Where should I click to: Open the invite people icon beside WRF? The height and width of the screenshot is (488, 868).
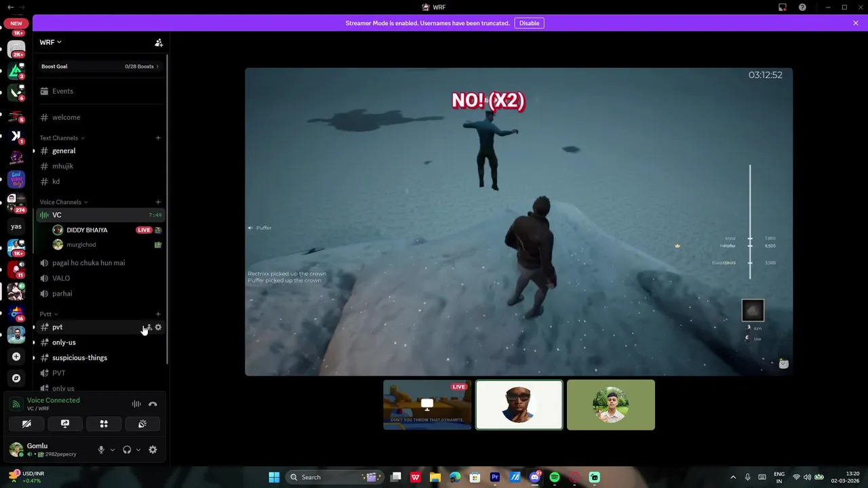pos(159,43)
